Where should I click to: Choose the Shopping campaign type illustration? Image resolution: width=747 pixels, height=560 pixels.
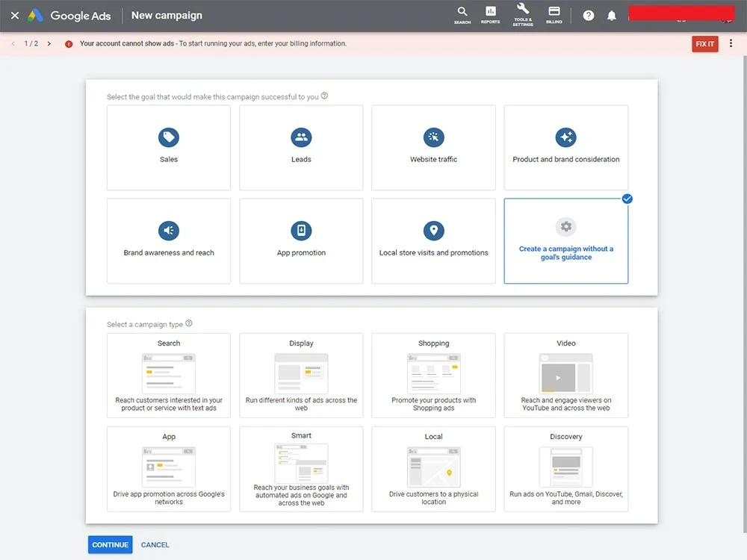[x=433, y=373]
